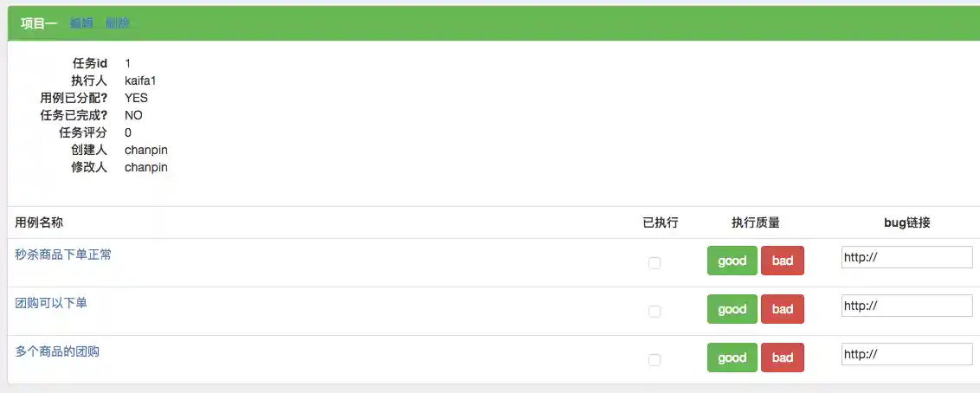Select bug URL field for 多个商品的团购
Viewport: 980px width, 393px height.
[906, 354]
